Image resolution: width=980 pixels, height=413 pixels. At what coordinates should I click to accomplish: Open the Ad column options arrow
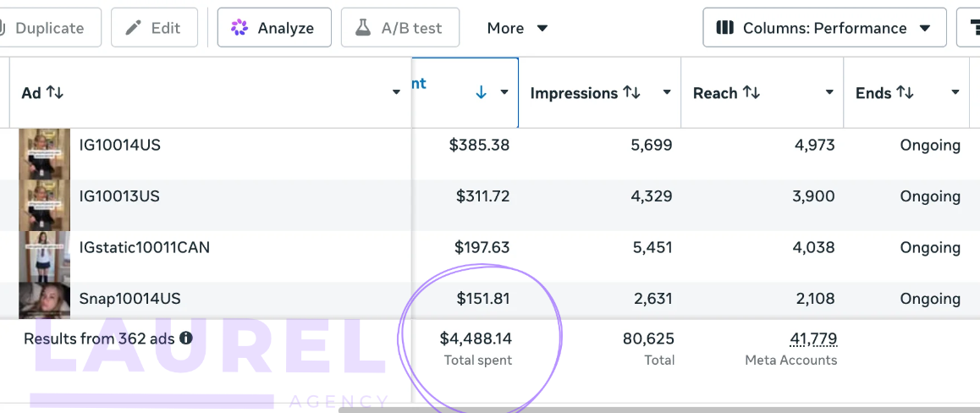click(396, 92)
